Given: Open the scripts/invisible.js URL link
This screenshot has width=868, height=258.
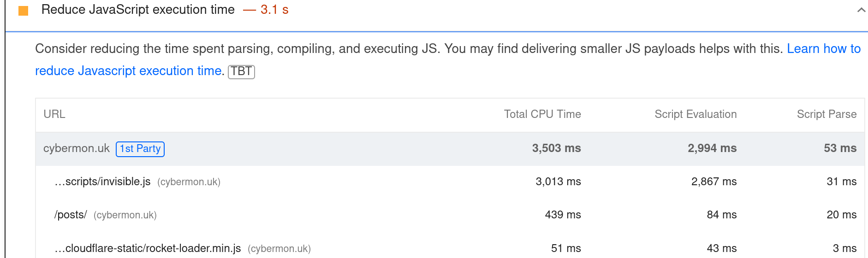Looking at the screenshot, I should (x=103, y=182).
